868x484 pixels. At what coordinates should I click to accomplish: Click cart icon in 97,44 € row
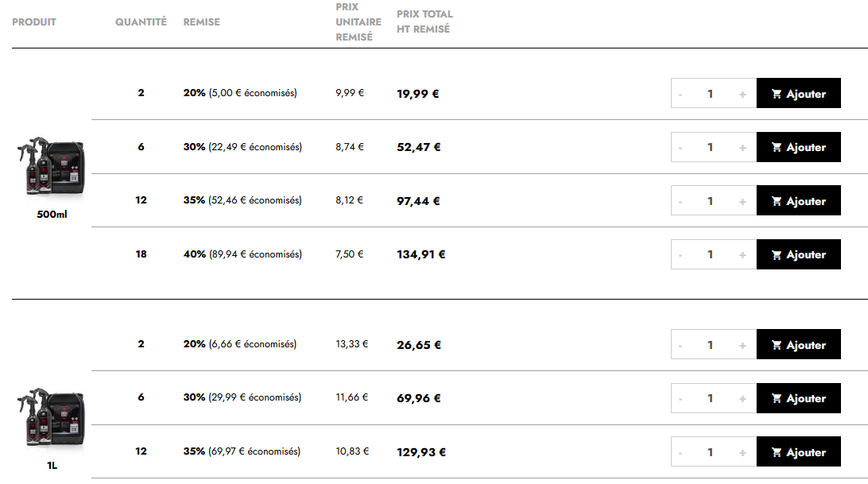tap(777, 201)
